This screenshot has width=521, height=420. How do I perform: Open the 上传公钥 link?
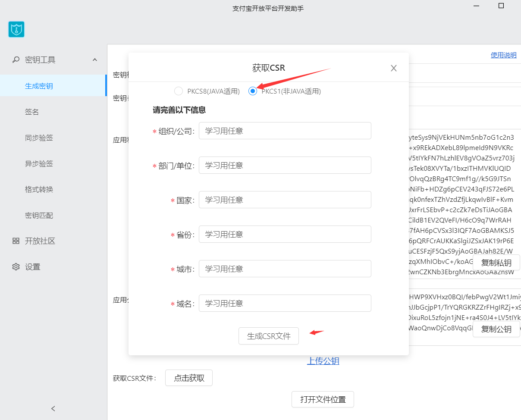[323, 361]
